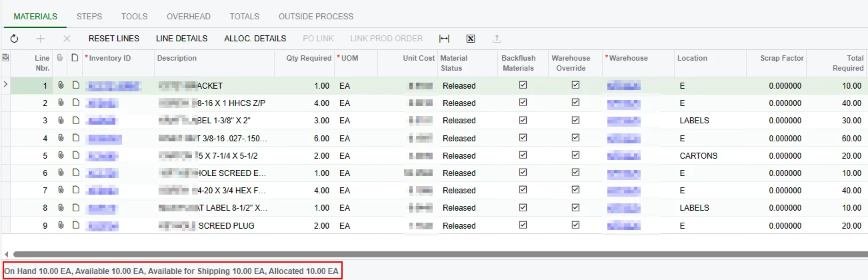
Task: Refresh the materials grid
Action: click(15, 39)
